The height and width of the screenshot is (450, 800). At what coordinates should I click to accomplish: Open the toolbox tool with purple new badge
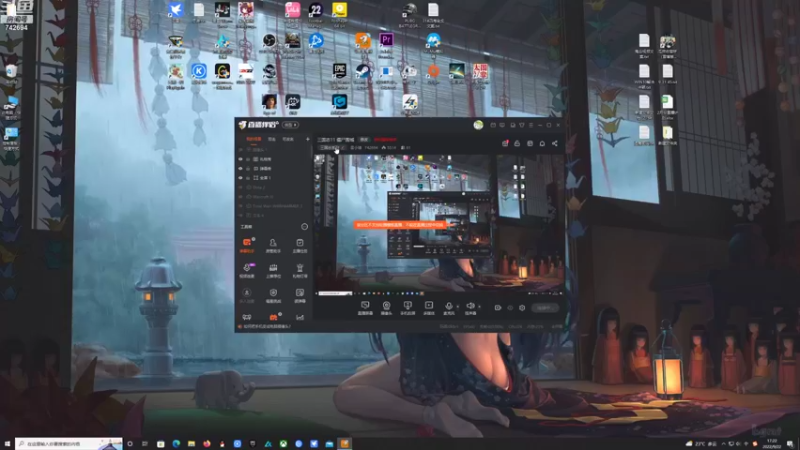[247, 270]
